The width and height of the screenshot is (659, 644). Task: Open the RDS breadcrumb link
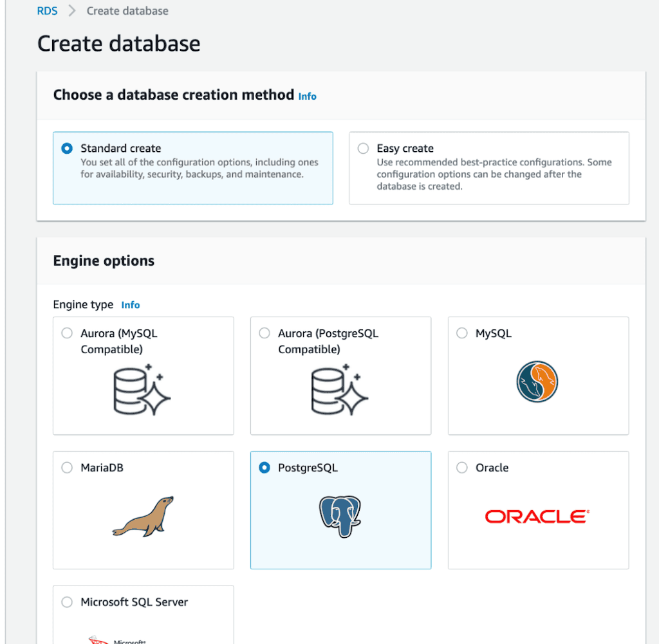tap(47, 10)
